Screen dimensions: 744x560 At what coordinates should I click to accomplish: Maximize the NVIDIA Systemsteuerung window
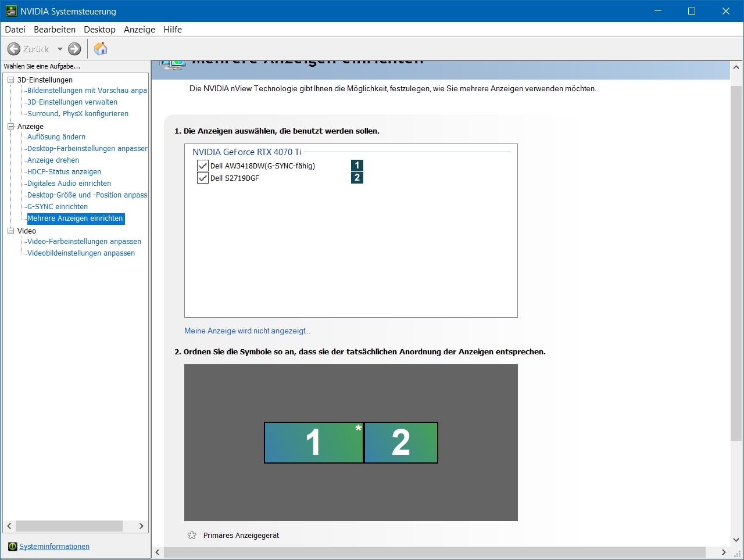pyautogui.click(x=692, y=11)
